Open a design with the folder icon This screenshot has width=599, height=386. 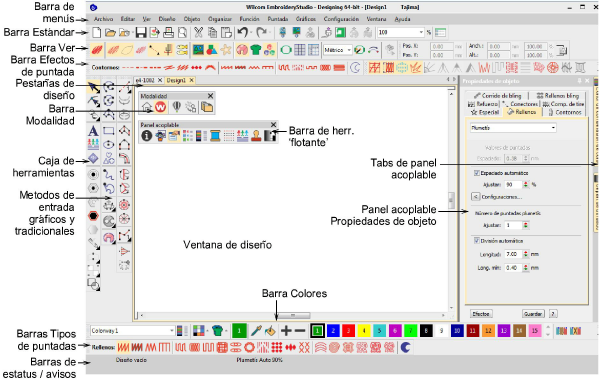pyautogui.click(x=110, y=32)
